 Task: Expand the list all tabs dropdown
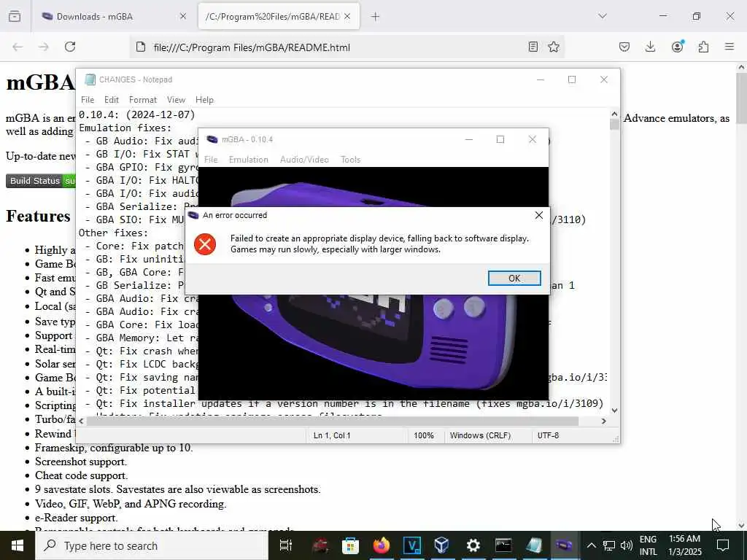tap(603, 16)
